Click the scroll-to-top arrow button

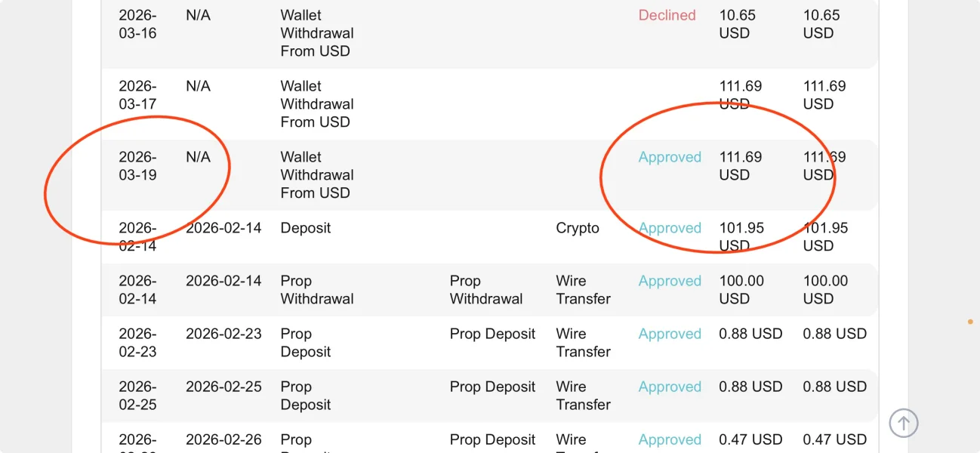tap(903, 423)
